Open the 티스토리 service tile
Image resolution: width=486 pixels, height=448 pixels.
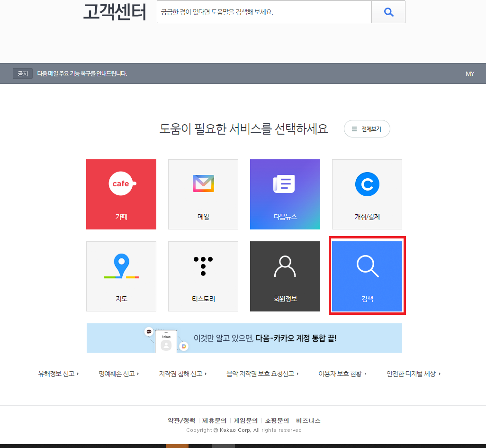point(203,276)
